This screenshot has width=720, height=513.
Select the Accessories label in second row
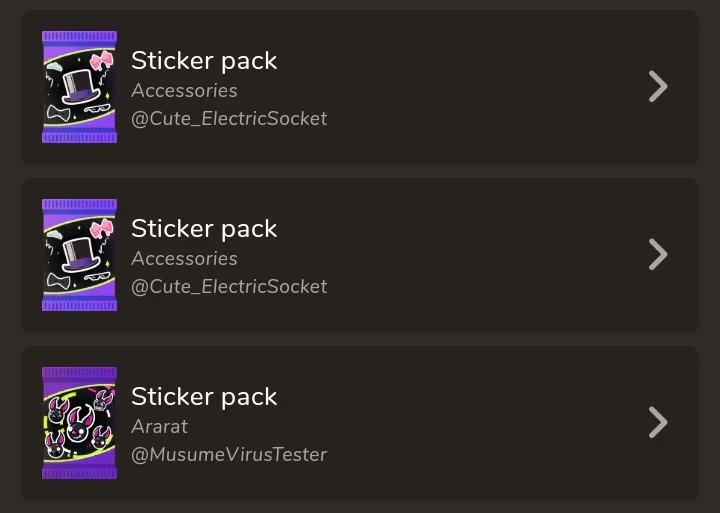coord(184,258)
